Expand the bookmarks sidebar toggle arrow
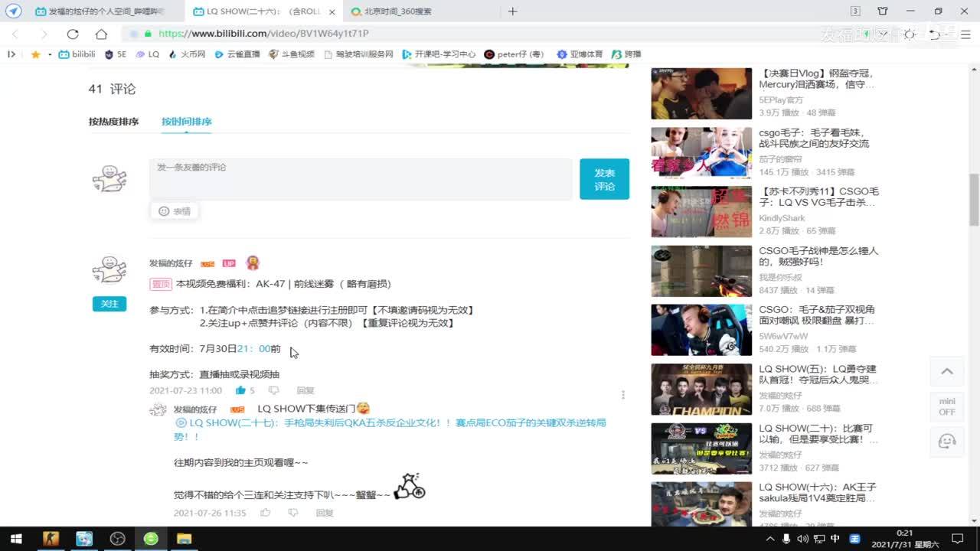 [x=11, y=54]
